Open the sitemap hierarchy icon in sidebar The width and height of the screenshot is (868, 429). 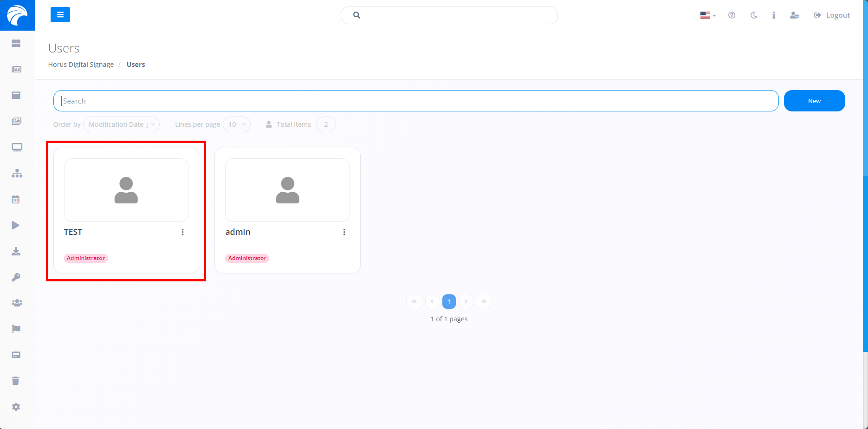(17, 173)
